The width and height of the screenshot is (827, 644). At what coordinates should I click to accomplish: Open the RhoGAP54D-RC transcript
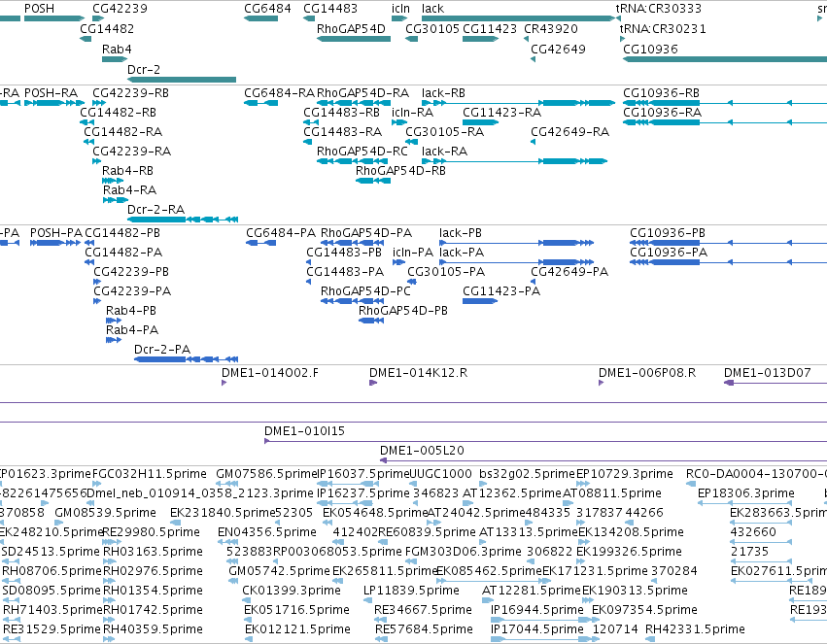[354, 161]
